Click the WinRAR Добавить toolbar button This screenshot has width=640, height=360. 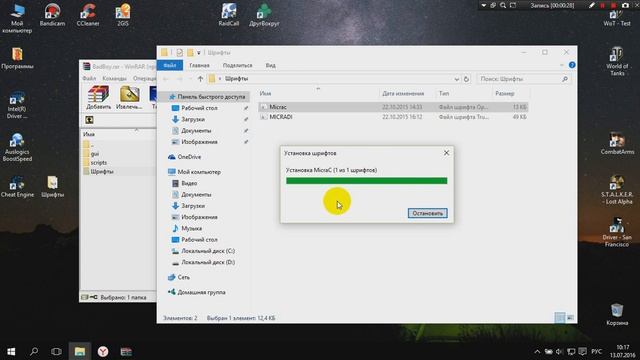pyautogui.click(x=98, y=98)
